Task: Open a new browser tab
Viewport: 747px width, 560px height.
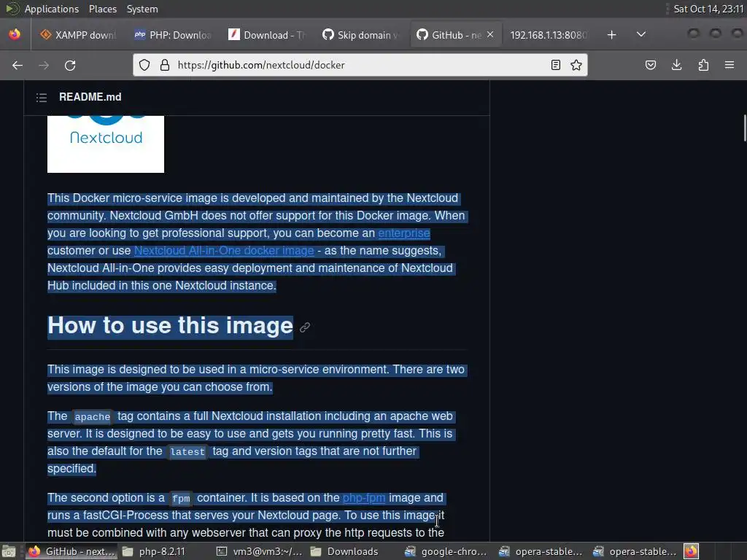Action: click(x=612, y=35)
